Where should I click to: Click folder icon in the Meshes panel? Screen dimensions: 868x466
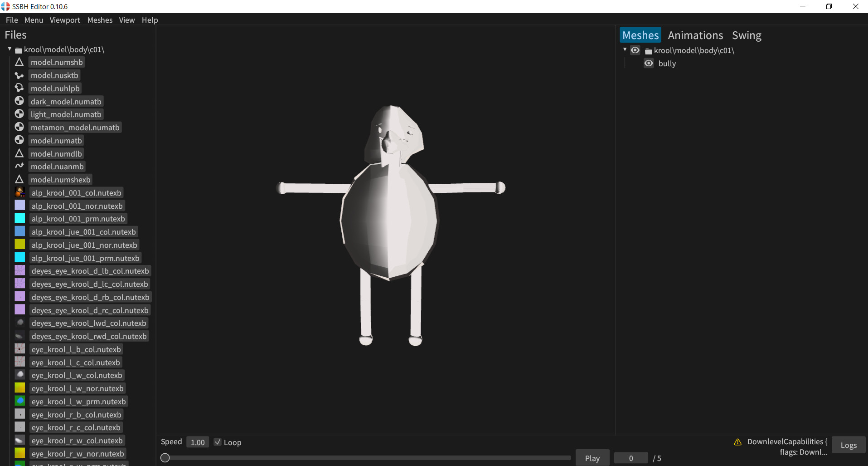649,51
